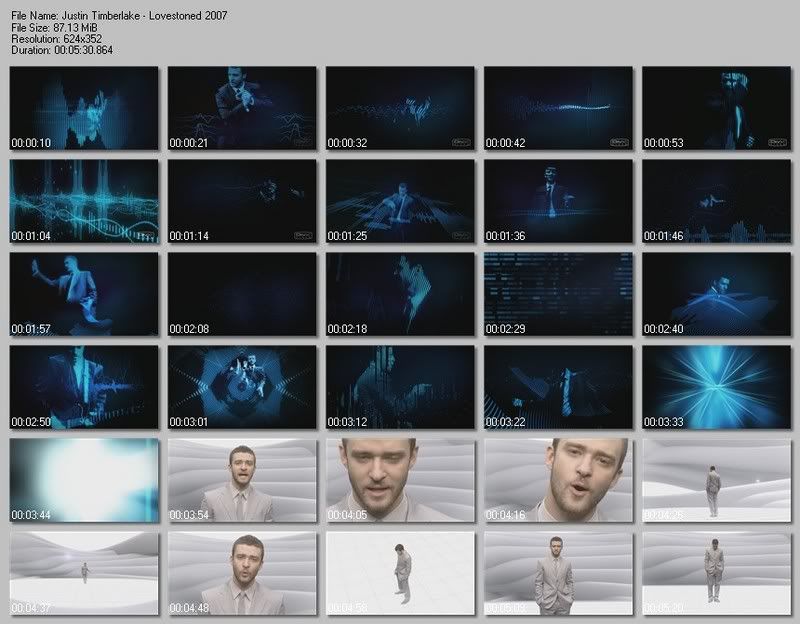Click the frame at 00:04:26
The height and width of the screenshot is (624, 800).
coord(716,480)
